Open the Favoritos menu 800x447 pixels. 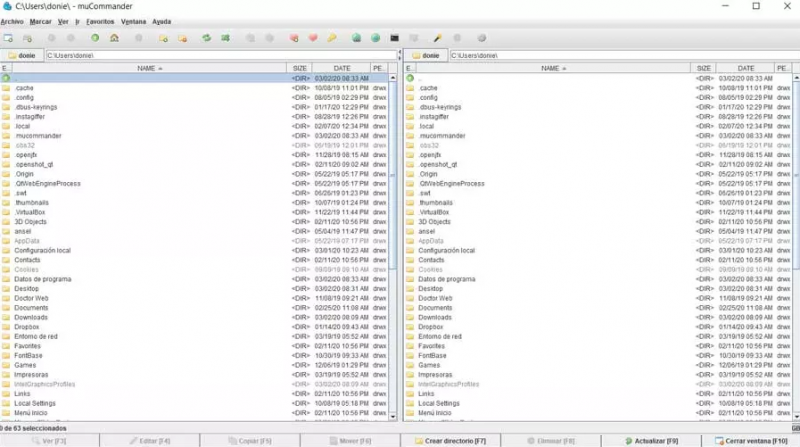(x=99, y=20)
